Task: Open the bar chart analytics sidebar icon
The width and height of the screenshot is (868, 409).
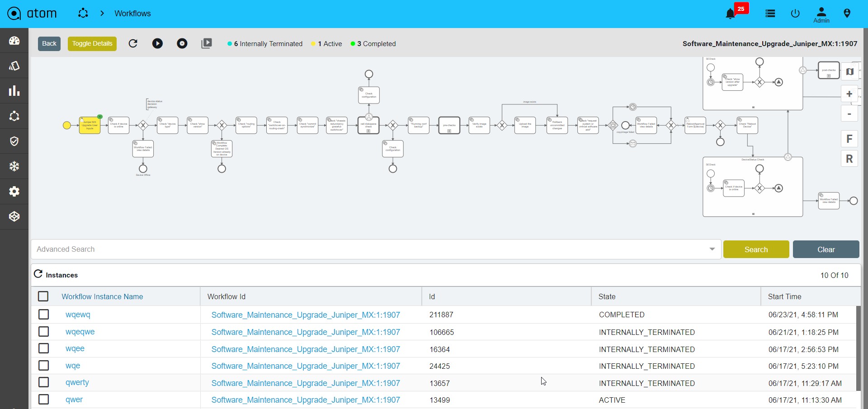Action: [x=14, y=91]
